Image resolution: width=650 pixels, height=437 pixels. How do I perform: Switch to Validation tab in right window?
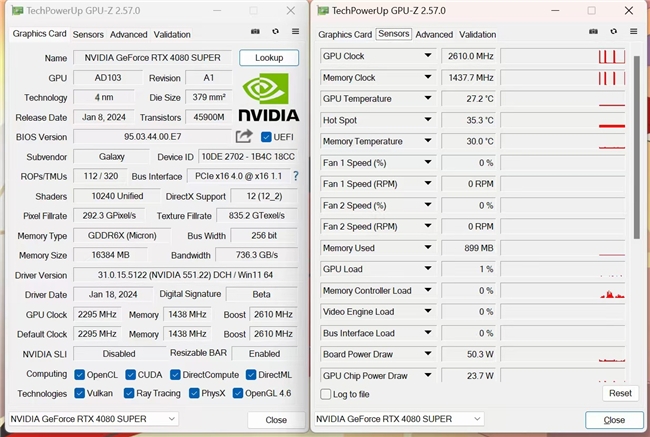(x=478, y=34)
